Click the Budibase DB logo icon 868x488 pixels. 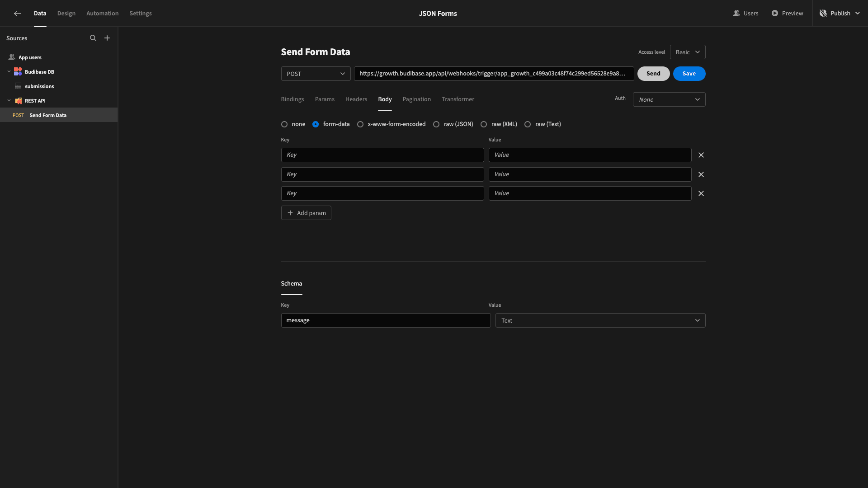(x=18, y=72)
